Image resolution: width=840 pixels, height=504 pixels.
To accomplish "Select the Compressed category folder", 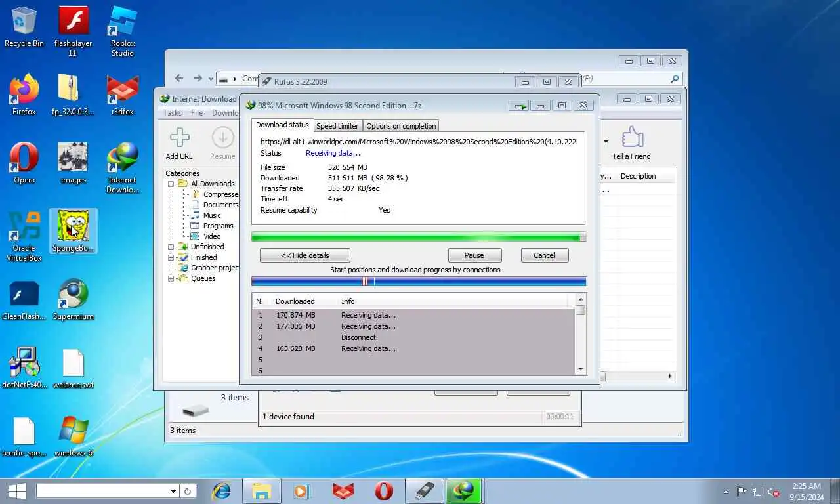I will coord(215,194).
